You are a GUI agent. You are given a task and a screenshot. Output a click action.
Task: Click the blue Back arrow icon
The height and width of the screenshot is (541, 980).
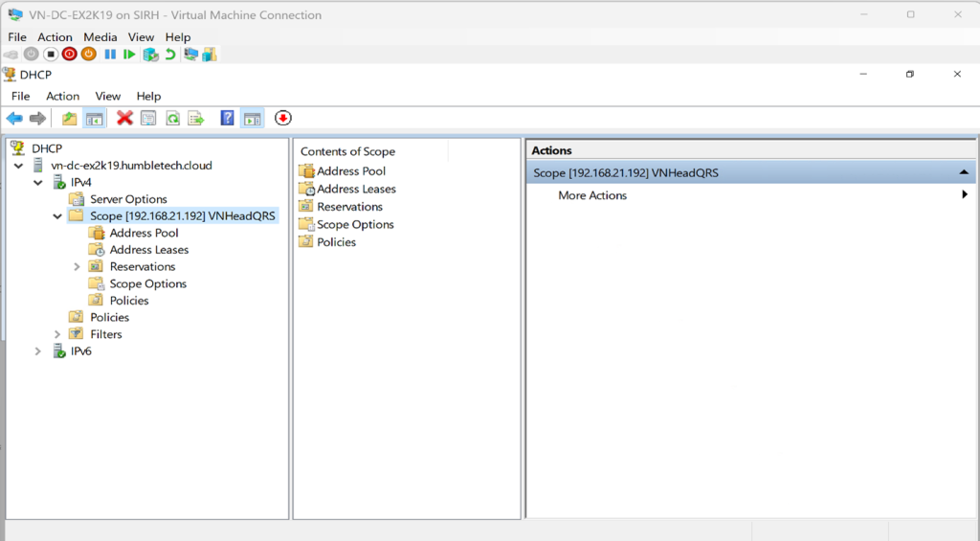pos(14,118)
